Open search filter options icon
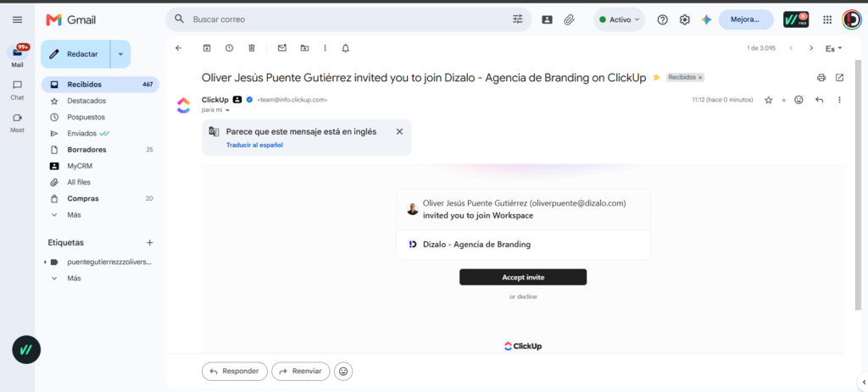This screenshot has width=868, height=392. point(518,19)
